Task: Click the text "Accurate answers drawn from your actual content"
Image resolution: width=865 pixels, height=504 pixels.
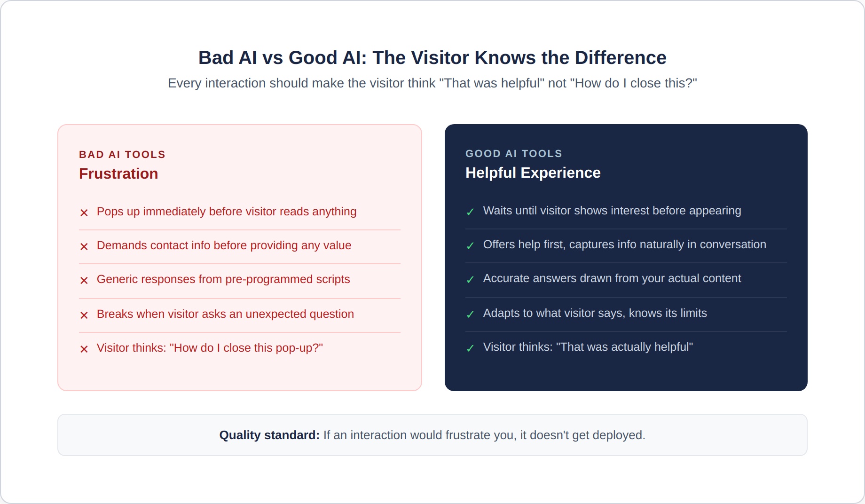Action: pyautogui.click(x=612, y=278)
